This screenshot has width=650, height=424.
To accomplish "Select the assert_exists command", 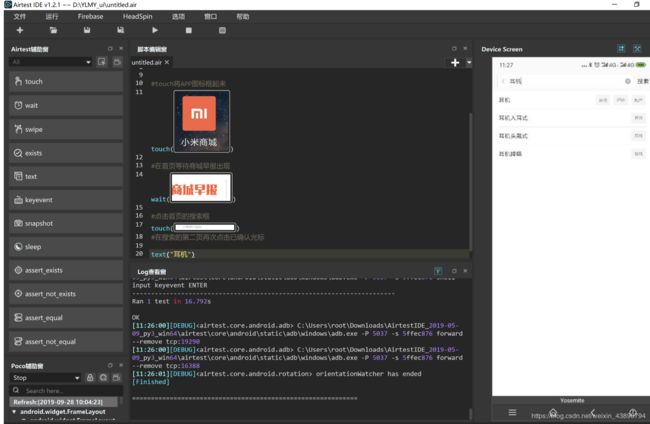I will (66, 270).
